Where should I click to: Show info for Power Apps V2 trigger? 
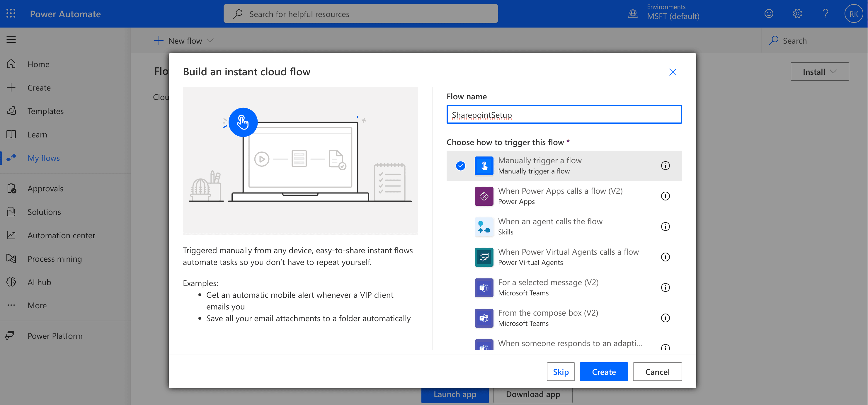(x=665, y=196)
